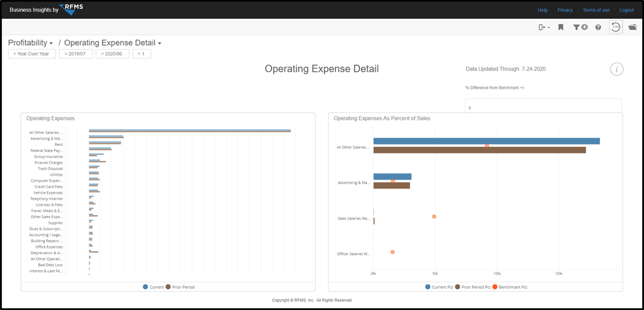The image size is (644, 310).
Task: Click the 'Group Insurance' axis label
Action: tap(48, 156)
